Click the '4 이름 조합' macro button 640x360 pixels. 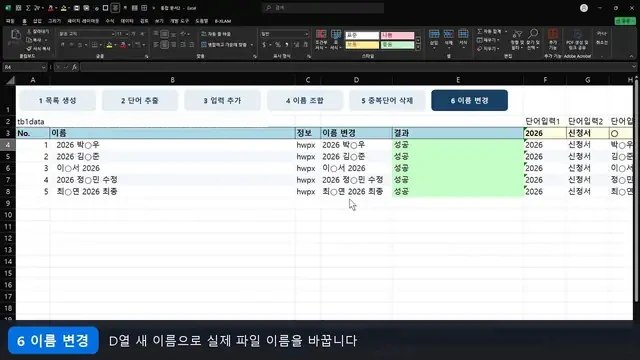point(305,100)
